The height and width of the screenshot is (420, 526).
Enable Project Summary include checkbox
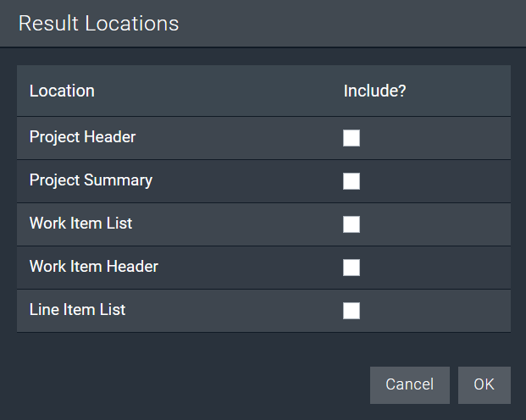pos(352,181)
